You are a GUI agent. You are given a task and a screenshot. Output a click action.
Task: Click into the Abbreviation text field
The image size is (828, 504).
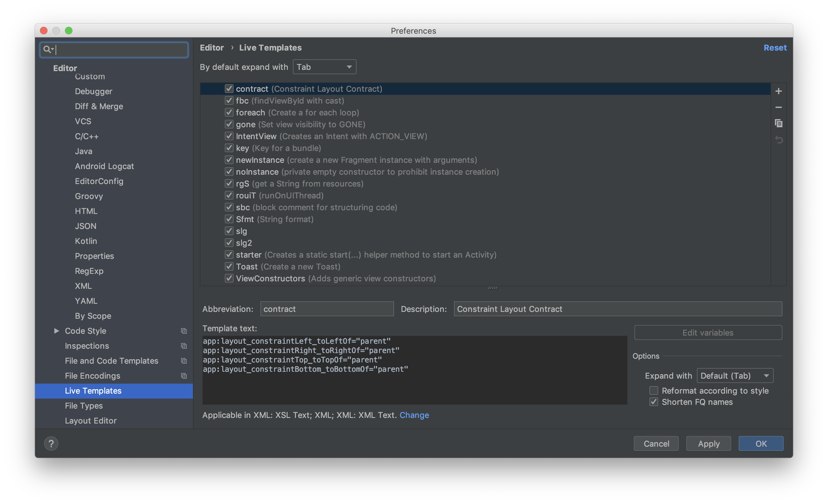click(x=327, y=309)
